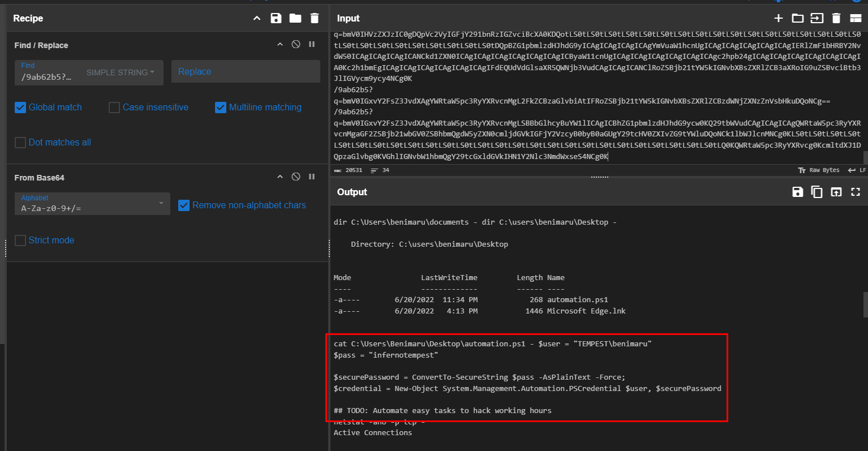Add a new input tab
Screen dimensions: 868x451
tap(779, 18)
